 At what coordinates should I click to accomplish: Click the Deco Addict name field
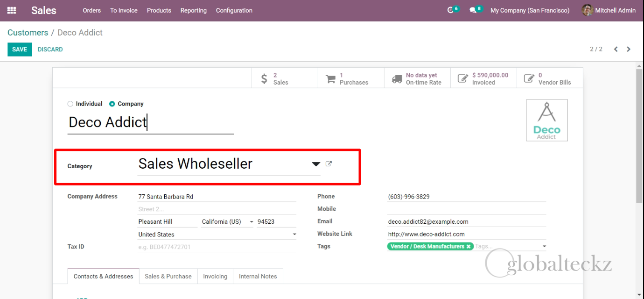click(151, 122)
